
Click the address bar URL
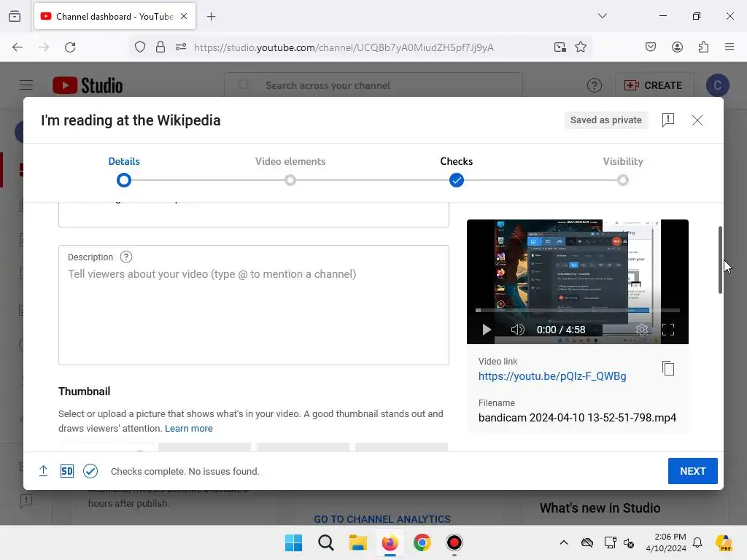coord(344,47)
